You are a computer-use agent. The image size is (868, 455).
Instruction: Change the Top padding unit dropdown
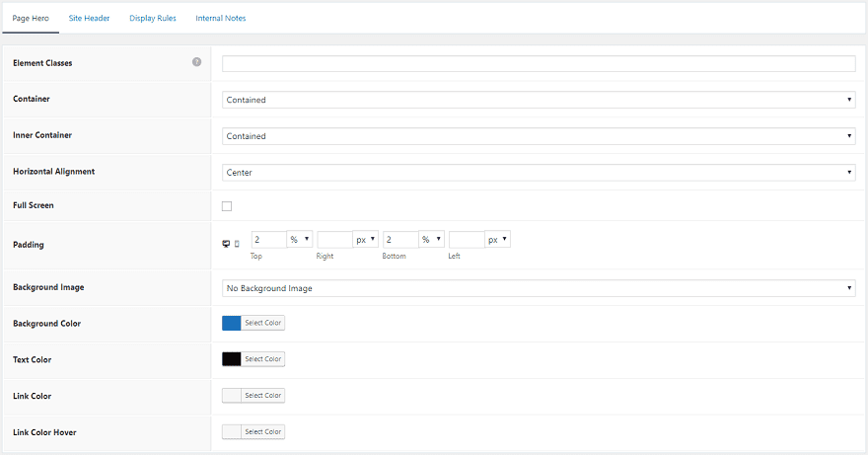(x=300, y=240)
